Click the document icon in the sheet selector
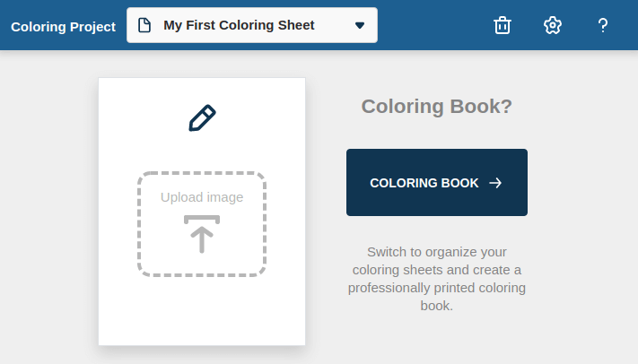Screen dimensions: 638x364 pyautogui.click(x=144, y=25)
